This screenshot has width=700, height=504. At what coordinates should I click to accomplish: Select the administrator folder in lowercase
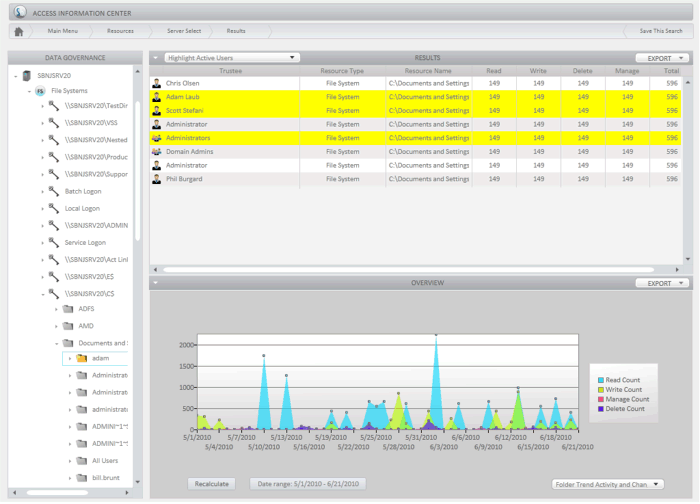click(110, 410)
